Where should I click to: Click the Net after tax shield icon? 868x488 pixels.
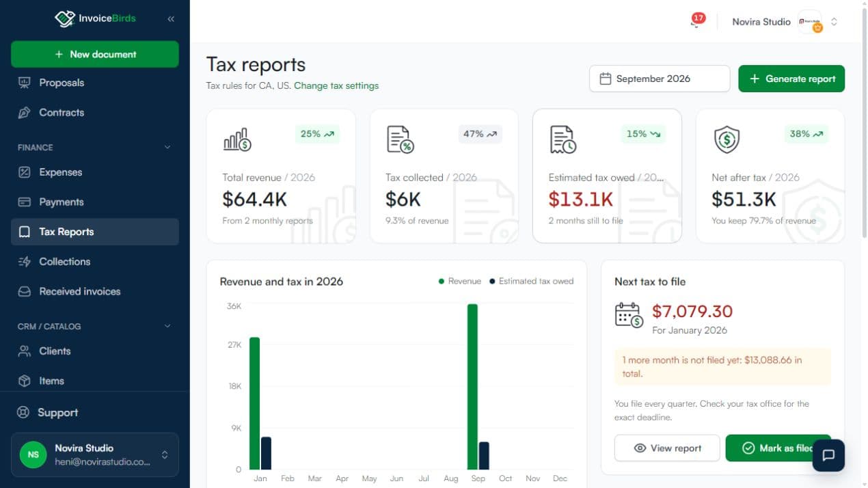727,139
